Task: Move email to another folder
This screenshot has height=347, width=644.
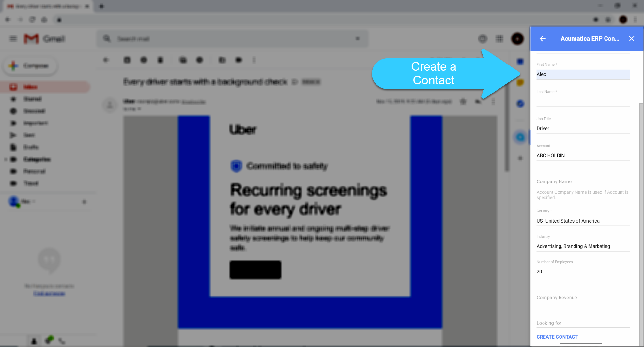Action: 222,60
